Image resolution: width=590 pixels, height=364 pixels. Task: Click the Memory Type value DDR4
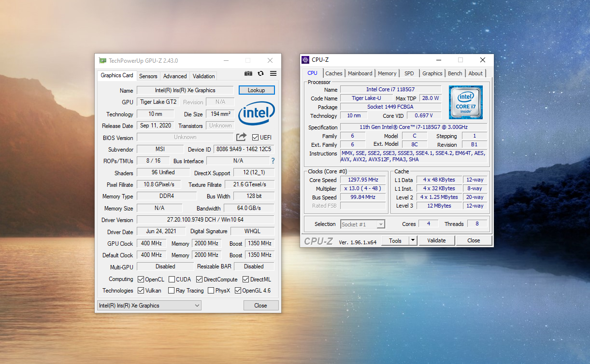pos(167,196)
